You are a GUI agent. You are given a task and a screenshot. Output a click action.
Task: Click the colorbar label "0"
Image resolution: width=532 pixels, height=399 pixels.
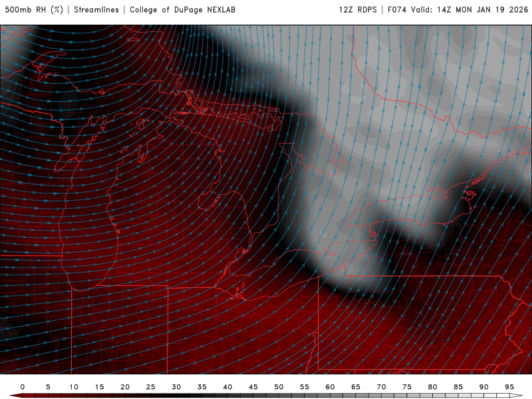[x=23, y=387]
